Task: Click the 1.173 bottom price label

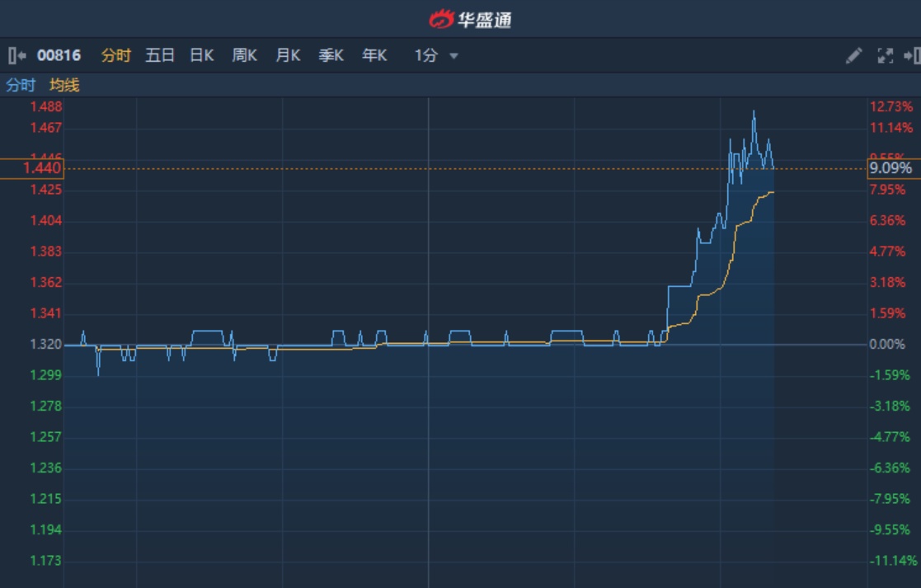Action: pyautogui.click(x=46, y=561)
